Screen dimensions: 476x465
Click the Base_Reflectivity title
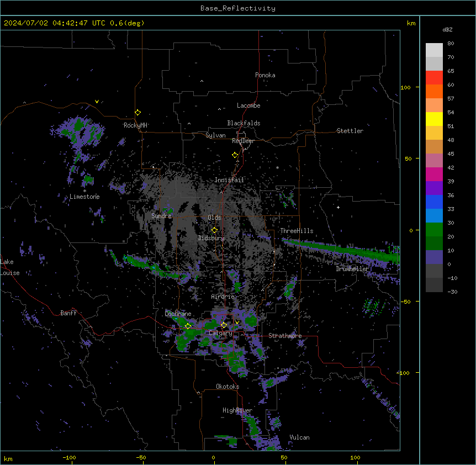(238, 8)
